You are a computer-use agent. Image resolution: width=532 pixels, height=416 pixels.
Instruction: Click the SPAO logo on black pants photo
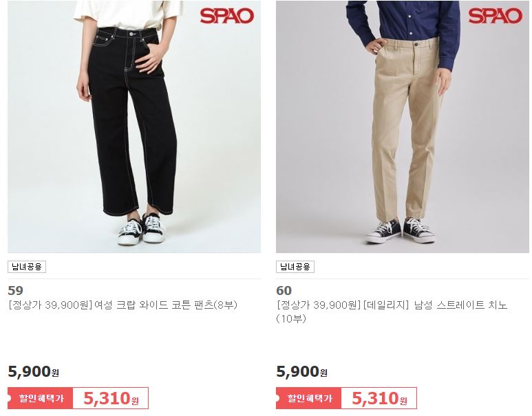tap(226, 16)
